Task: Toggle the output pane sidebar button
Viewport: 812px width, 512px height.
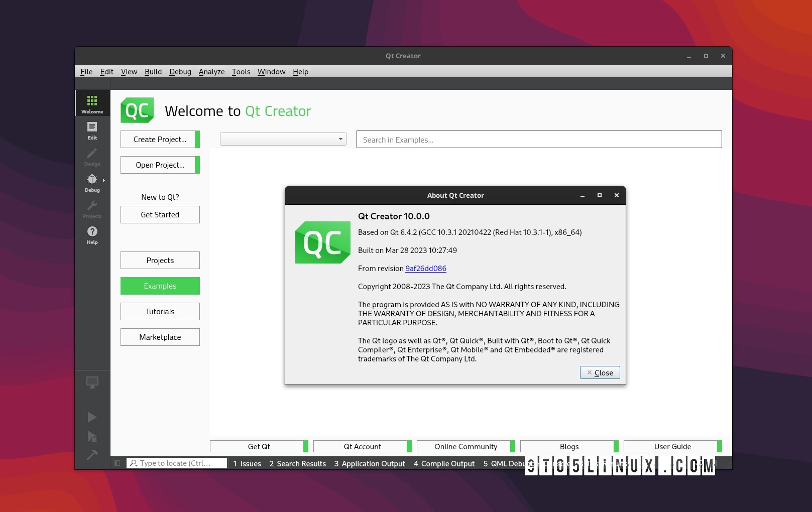Action: (x=117, y=463)
